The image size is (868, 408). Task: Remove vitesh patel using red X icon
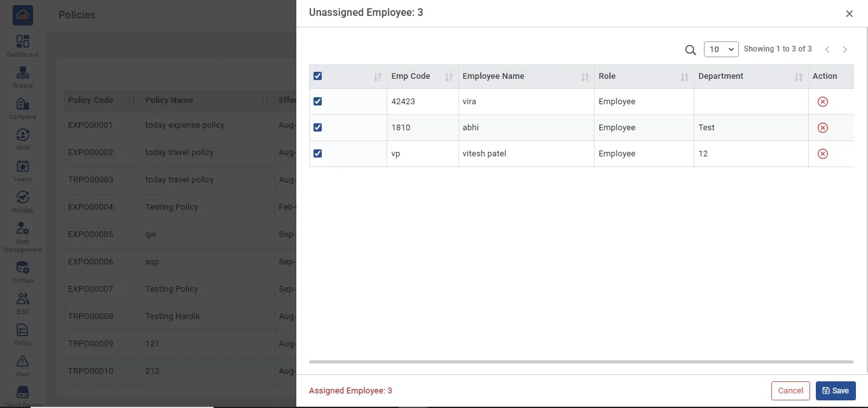coord(822,154)
